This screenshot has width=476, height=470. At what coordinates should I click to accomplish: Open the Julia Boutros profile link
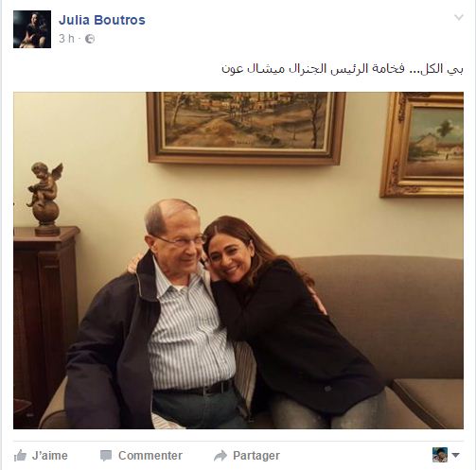pyautogui.click(x=102, y=20)
